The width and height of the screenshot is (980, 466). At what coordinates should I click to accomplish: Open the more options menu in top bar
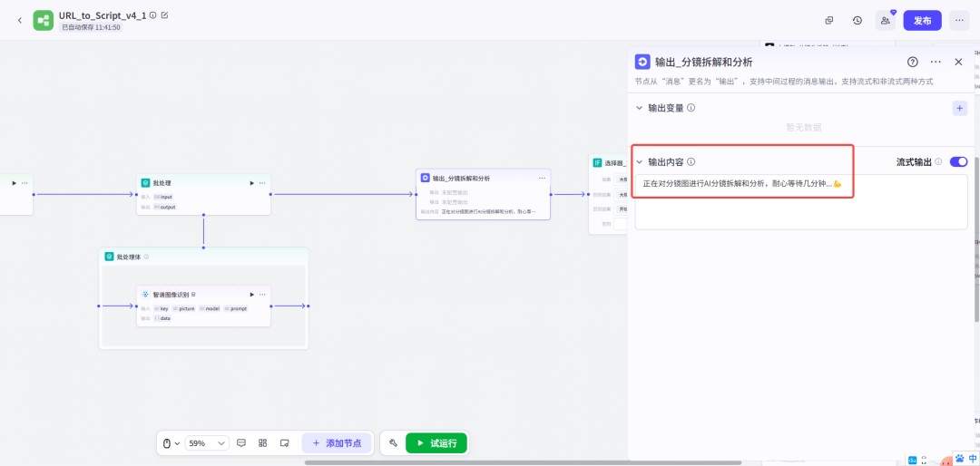pyautogui.click(x=958, y=20)
